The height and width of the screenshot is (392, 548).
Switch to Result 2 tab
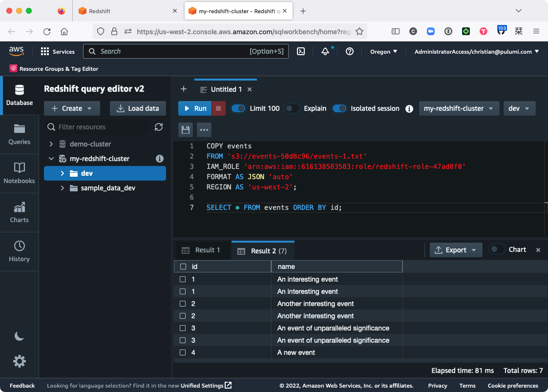263,250
